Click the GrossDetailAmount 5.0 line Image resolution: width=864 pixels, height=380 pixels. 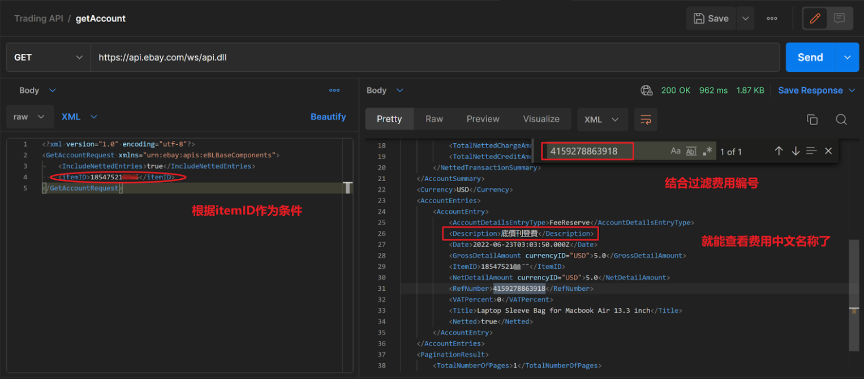pyautogui.click(x=568, y=256)
